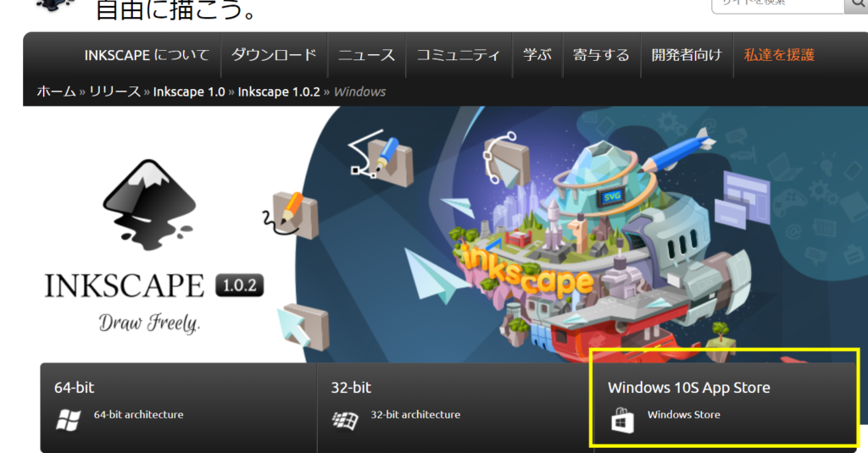Open Inkscape 1.0.2 breadcrumb link
Screen dimensions: 868x453
(279, 91)
